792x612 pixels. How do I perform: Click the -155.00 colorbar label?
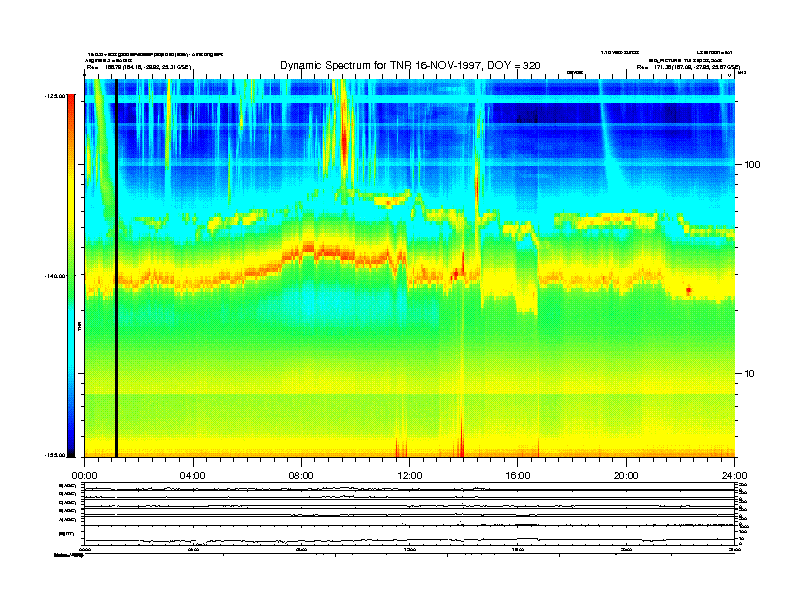tap(55, 455)
